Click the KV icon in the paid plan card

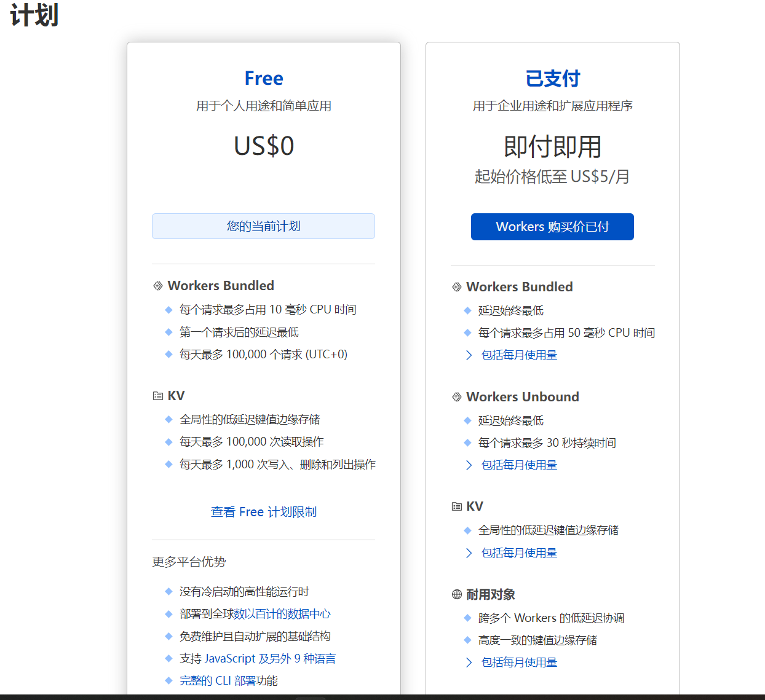[x=457, y=506]
